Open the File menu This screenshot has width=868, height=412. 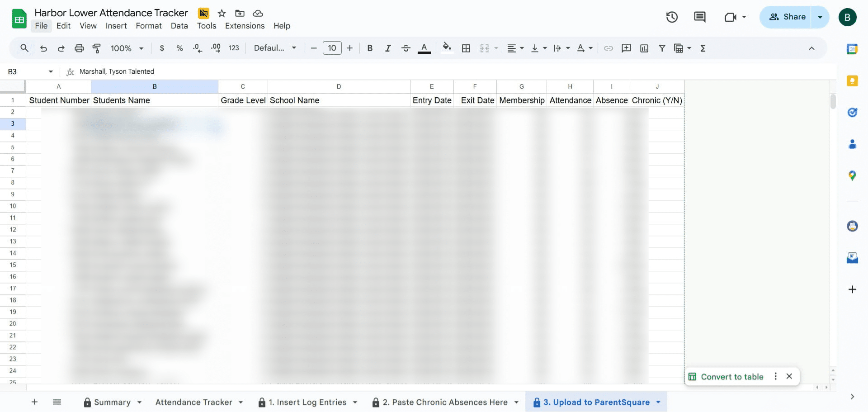pos(41,26)
